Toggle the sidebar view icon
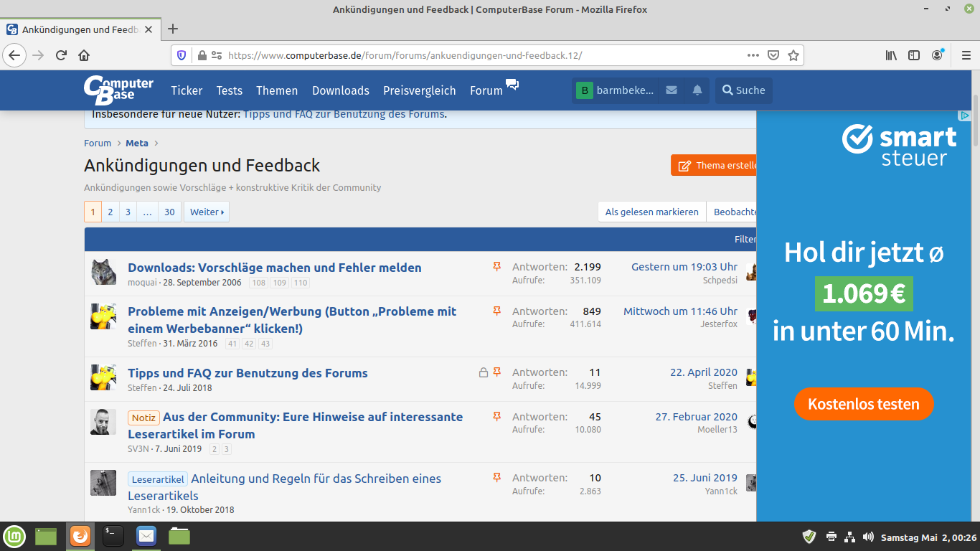Image resolution: width=980 pixels, height=551 pixels. click(x=914, y=55)
